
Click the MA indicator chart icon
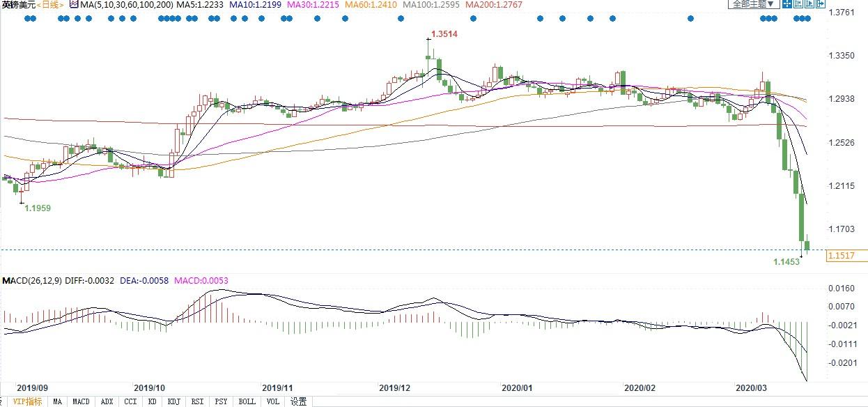tap(74, 5)
